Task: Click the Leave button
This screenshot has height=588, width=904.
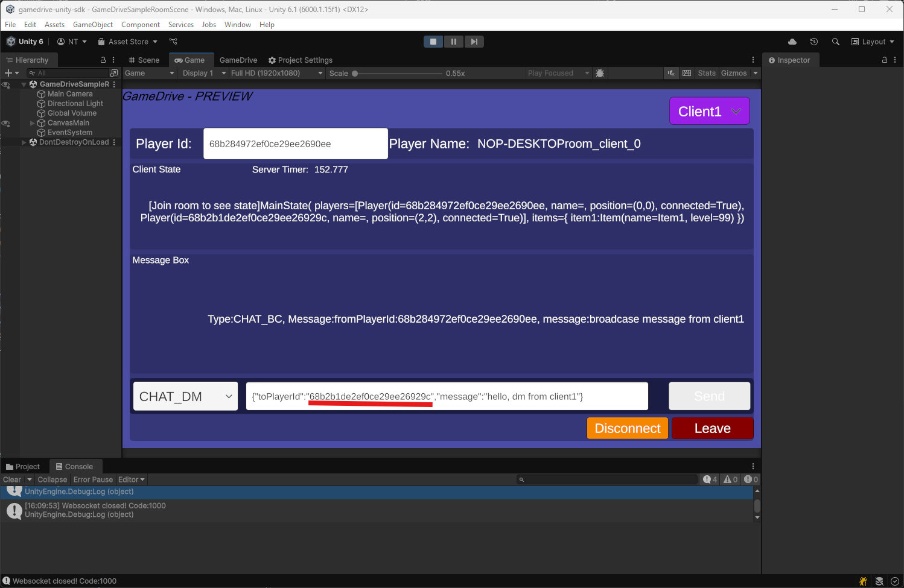Action: click(712, 428)
